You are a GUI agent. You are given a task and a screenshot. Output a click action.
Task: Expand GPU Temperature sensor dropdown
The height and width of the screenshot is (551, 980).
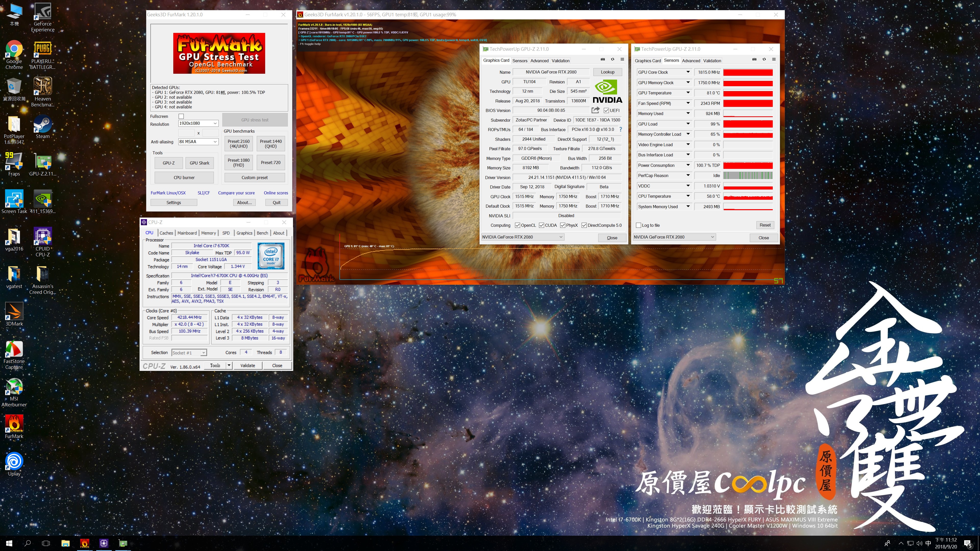pos(688,93)
